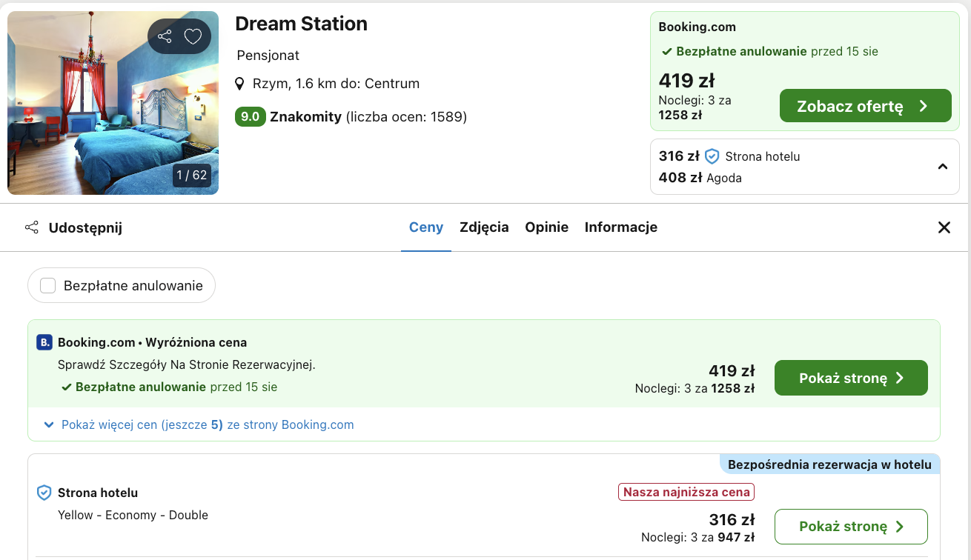Viewport: 971px width, 560px height.
Task: Click Bezpośrednia rezerwacja w hotelu label
Action: pyautogui.click(x=829, y=464)
